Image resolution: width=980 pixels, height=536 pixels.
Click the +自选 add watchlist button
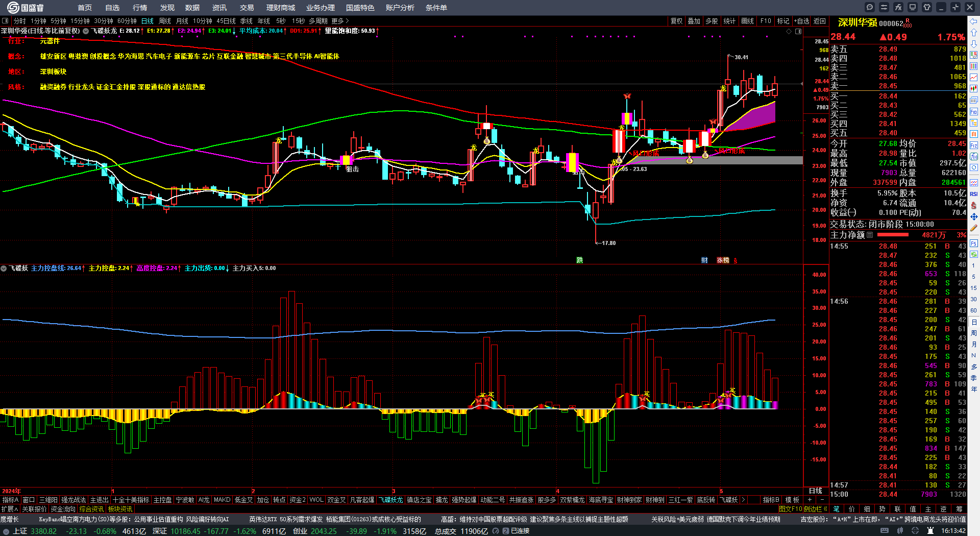[x=802, y=21]
